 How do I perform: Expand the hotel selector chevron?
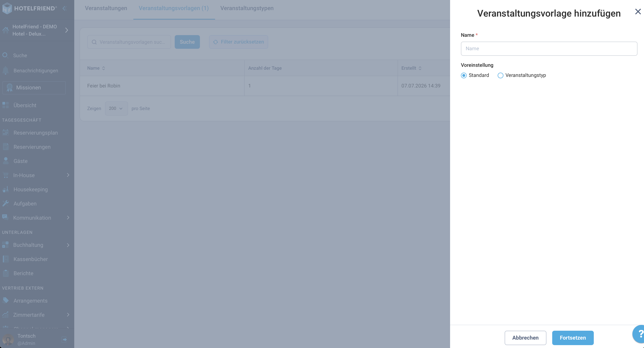(x=67, y=30)
